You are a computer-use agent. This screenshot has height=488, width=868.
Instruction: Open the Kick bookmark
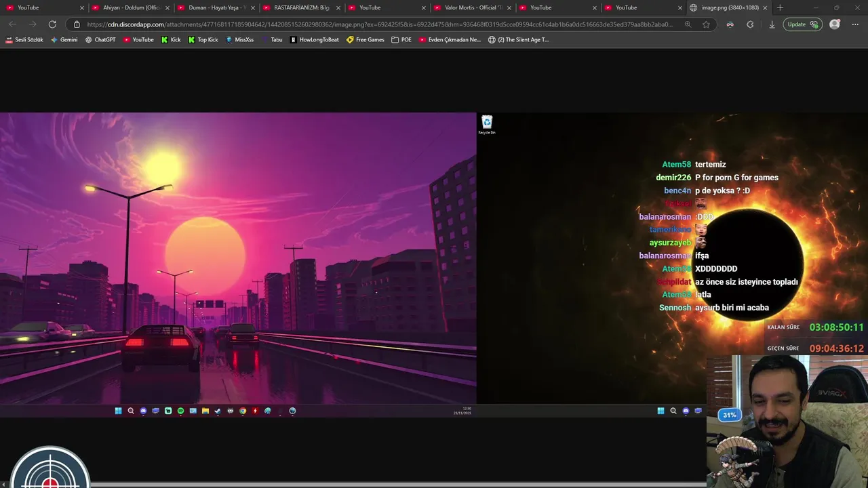point(171,39)
